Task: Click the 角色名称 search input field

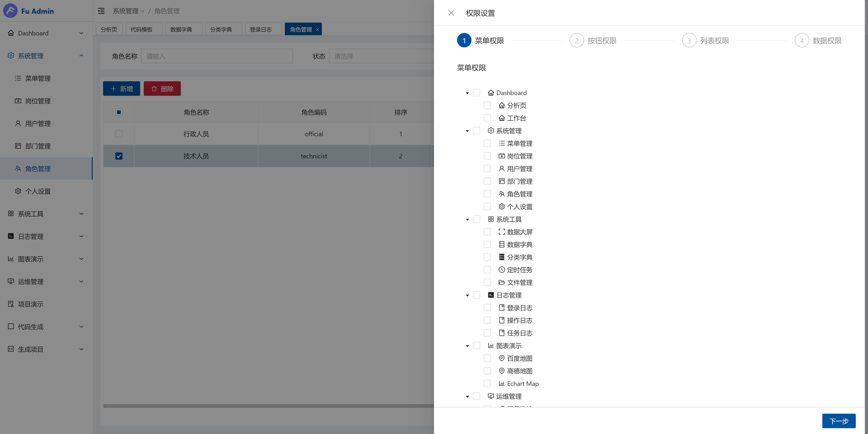Action: pos(217,56)
